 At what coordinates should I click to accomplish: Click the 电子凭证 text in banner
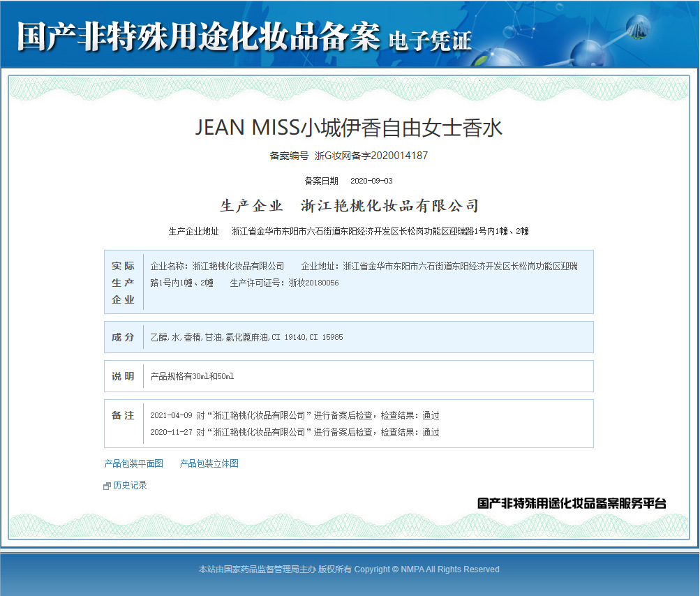(430, 41)
